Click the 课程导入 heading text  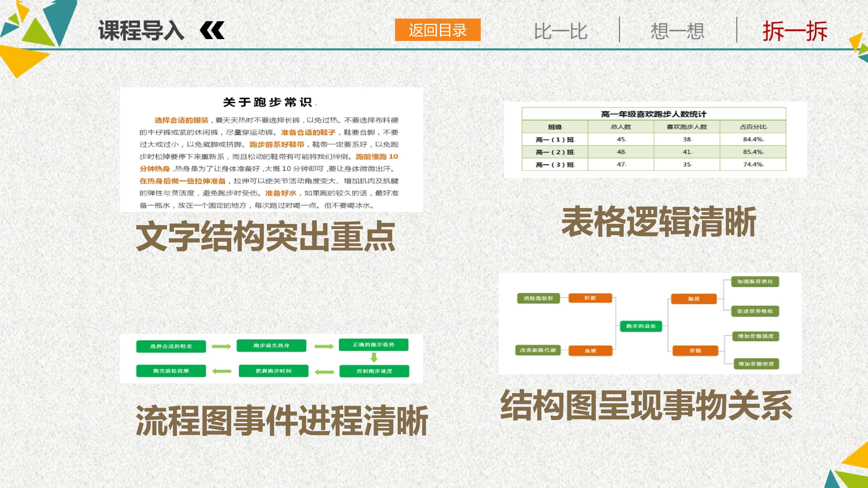[142, 30]
